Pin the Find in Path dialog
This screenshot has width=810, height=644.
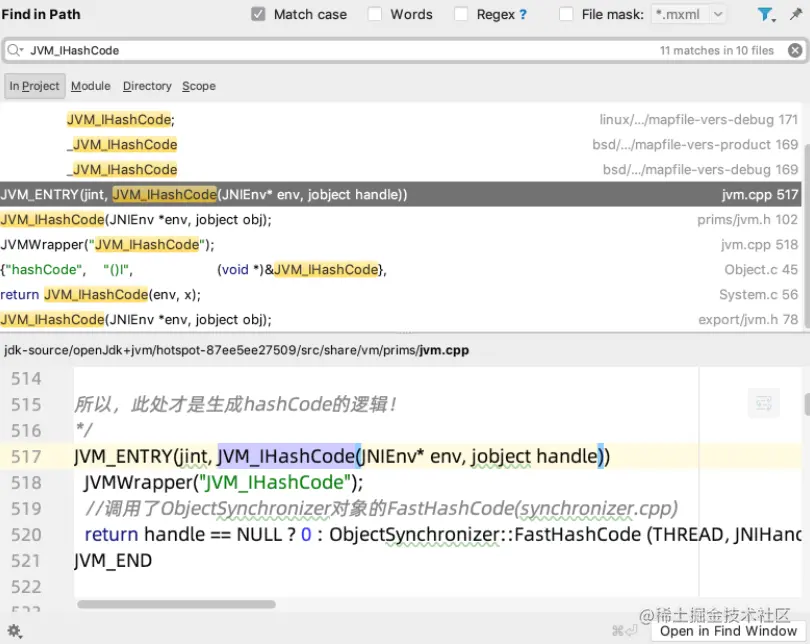point(794,14)
